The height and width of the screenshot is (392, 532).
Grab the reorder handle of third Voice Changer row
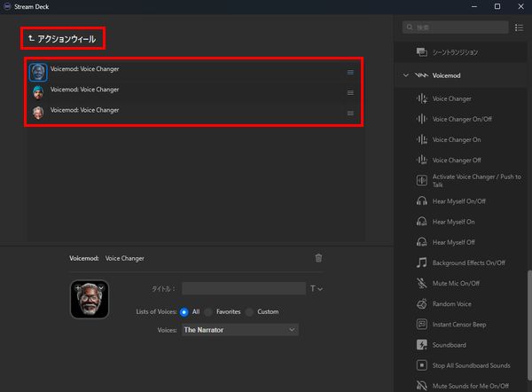(x=350, y=113)
